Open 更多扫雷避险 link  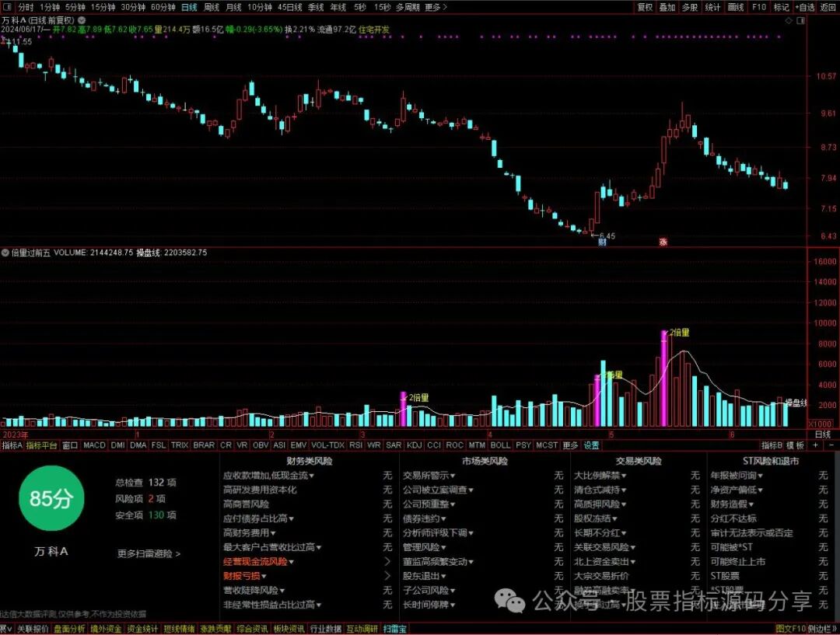[149, 553]
